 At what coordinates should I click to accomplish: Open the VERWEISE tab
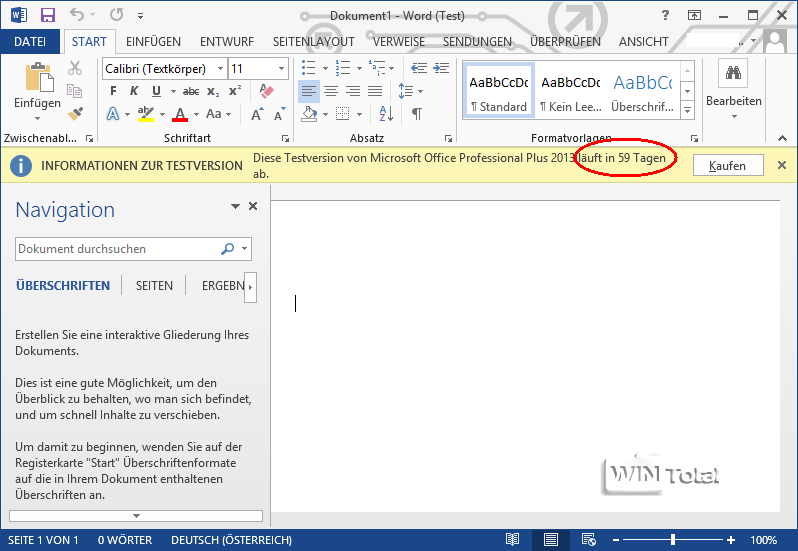(x=398, y=42)
